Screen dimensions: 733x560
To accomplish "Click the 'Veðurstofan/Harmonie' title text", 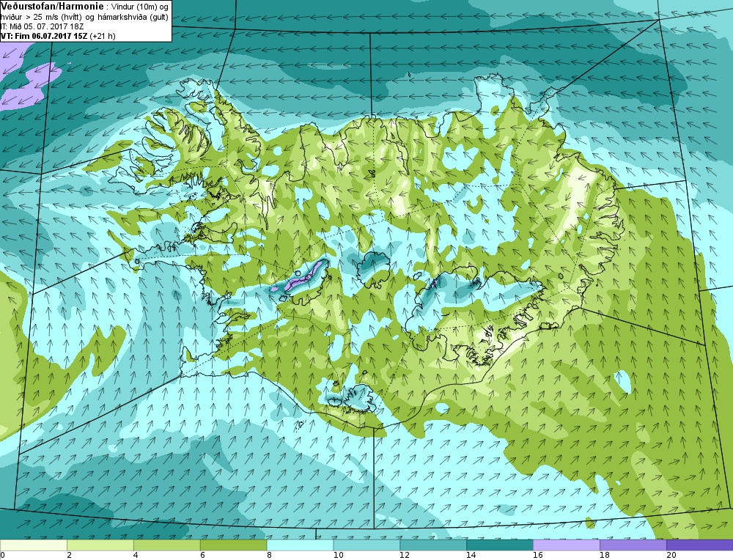I will [x=52, y=7].
